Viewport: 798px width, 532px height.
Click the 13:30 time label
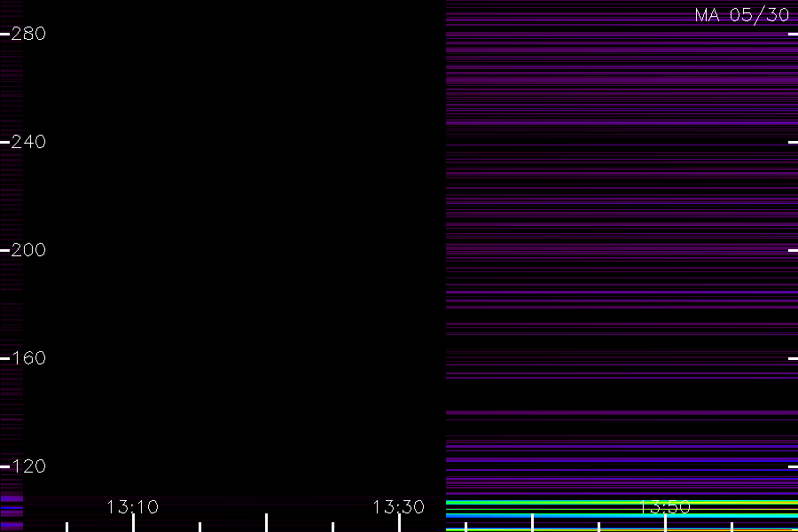tap(398, 507)
